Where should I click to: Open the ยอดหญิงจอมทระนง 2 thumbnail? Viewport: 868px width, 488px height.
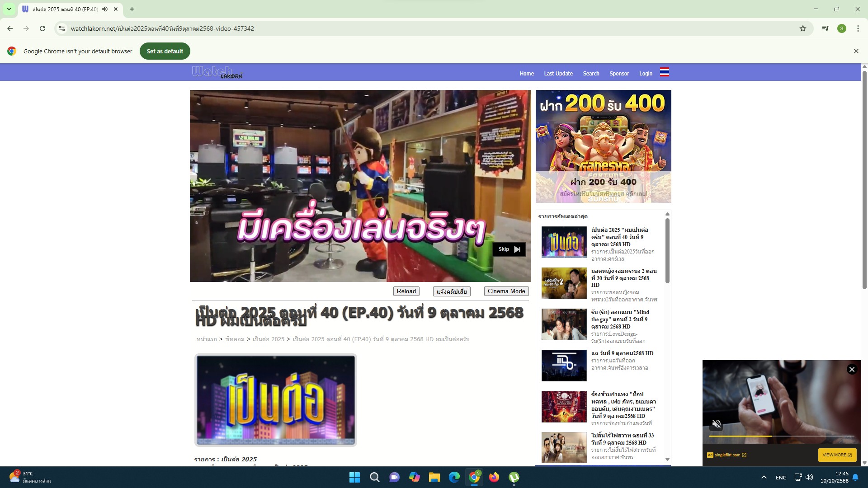(564, 283)
